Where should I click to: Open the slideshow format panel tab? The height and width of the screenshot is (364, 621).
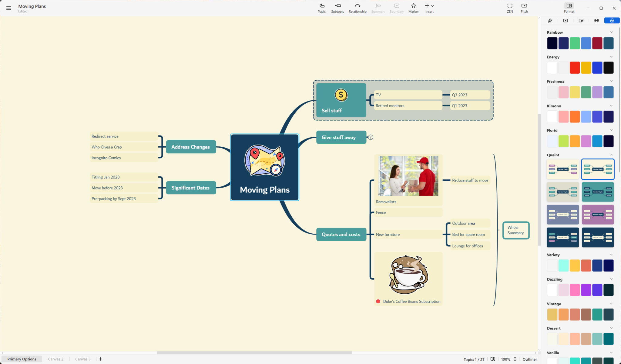[566, 20]
